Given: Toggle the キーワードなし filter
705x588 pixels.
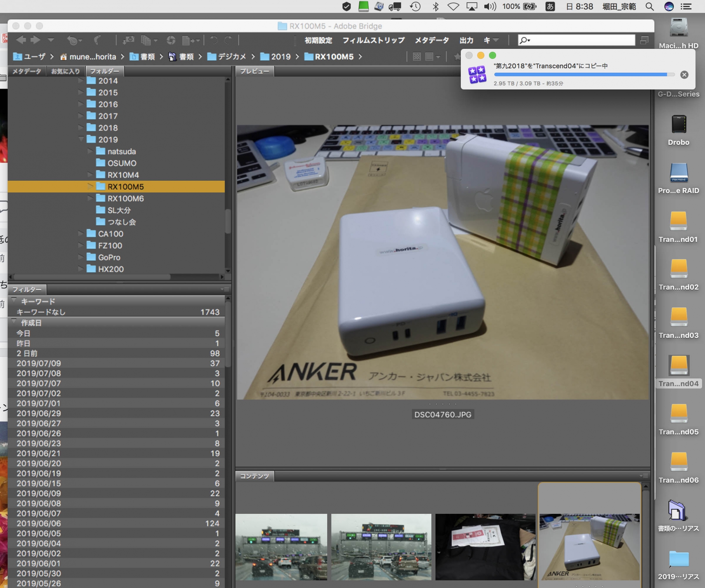Looking at the screenshot, I should click(116, 312).
